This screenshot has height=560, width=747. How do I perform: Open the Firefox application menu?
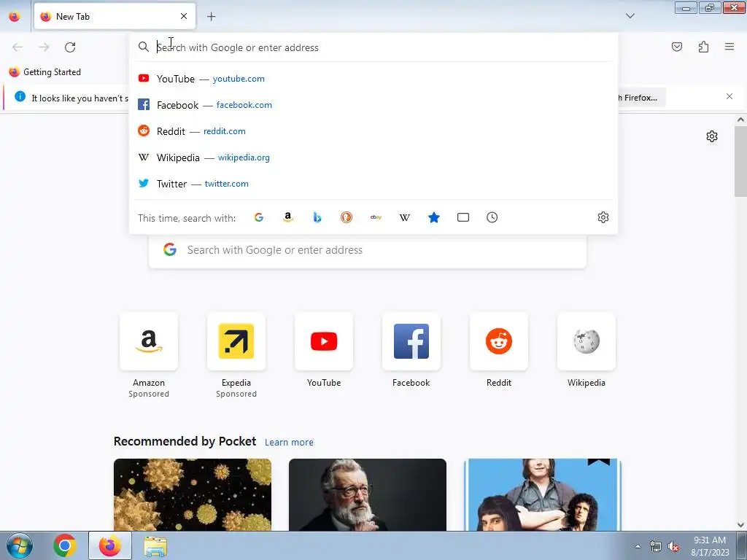coord(729,47)
